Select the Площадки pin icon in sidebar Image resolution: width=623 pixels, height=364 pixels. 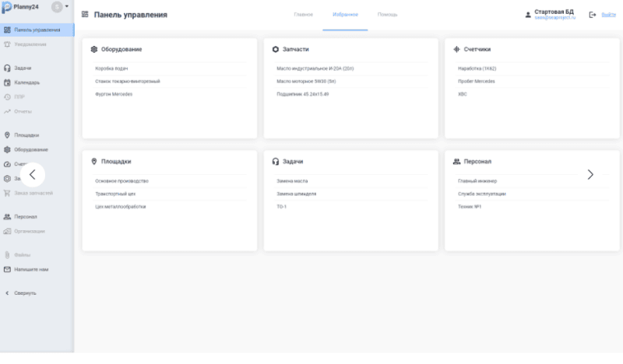7,135
